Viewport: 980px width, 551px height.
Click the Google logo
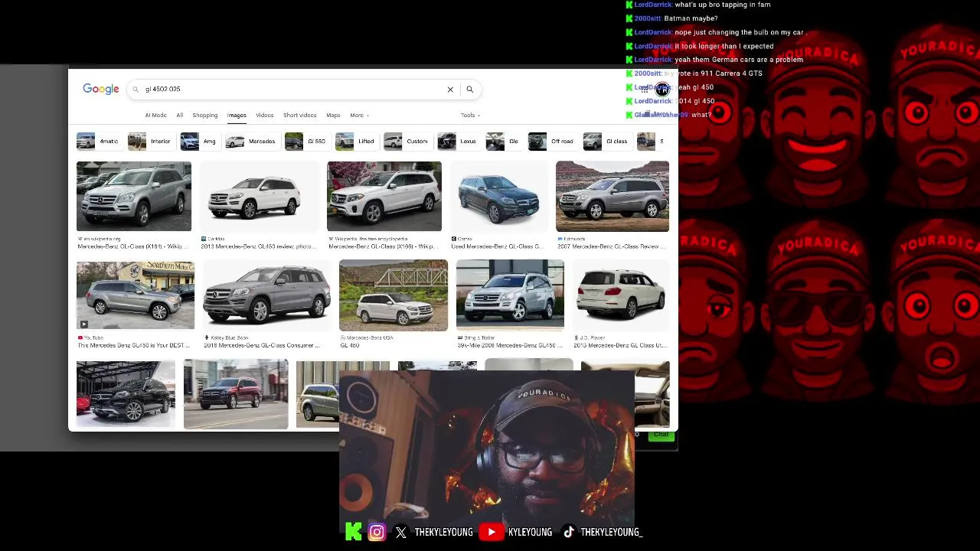coord(101,89)
